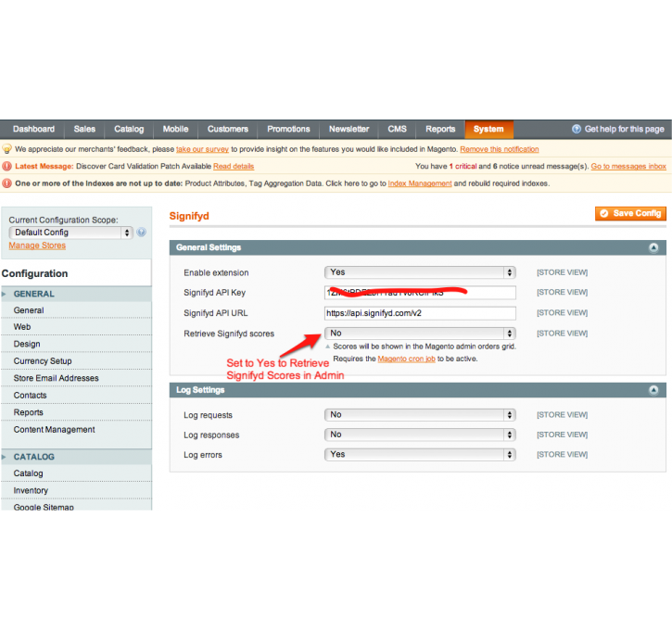Click the warning icon beside Indexes message
This screenshot has width=672, height=630.
tap(6, 183)
